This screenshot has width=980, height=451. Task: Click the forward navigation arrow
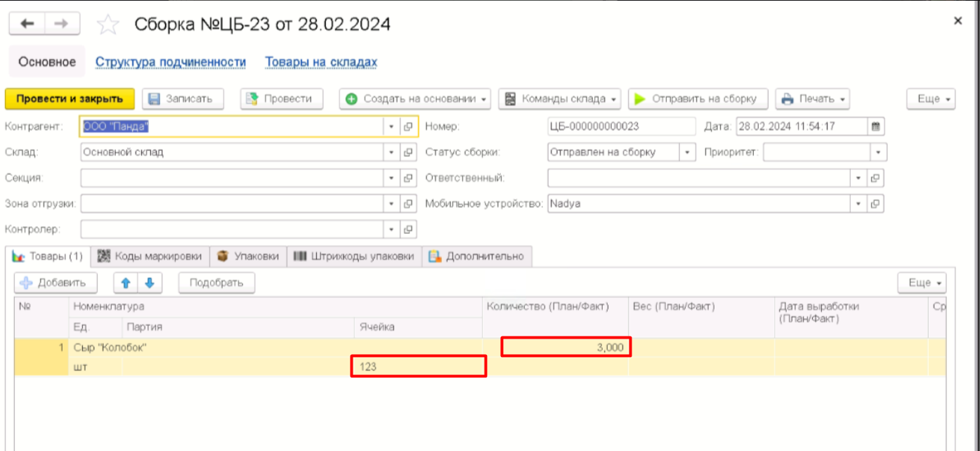[62, 24]
